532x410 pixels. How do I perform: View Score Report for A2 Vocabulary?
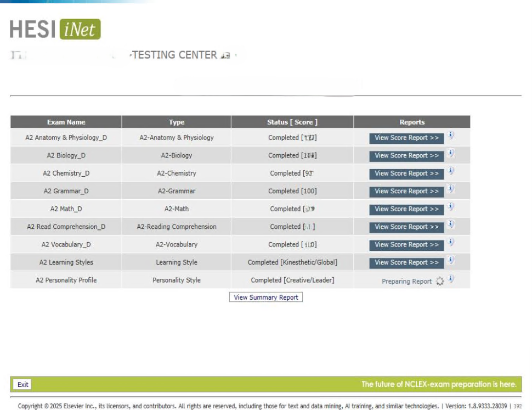click(x=406, y=245)
